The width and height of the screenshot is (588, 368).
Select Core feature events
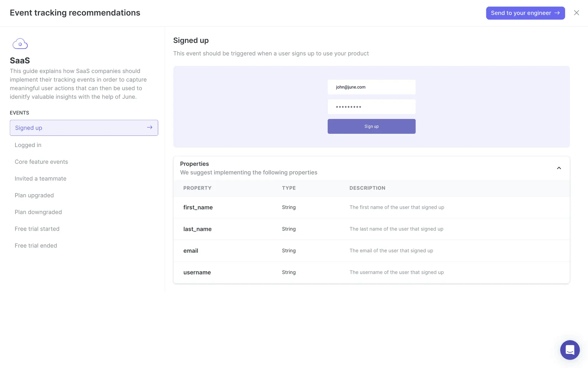(41, 162)
